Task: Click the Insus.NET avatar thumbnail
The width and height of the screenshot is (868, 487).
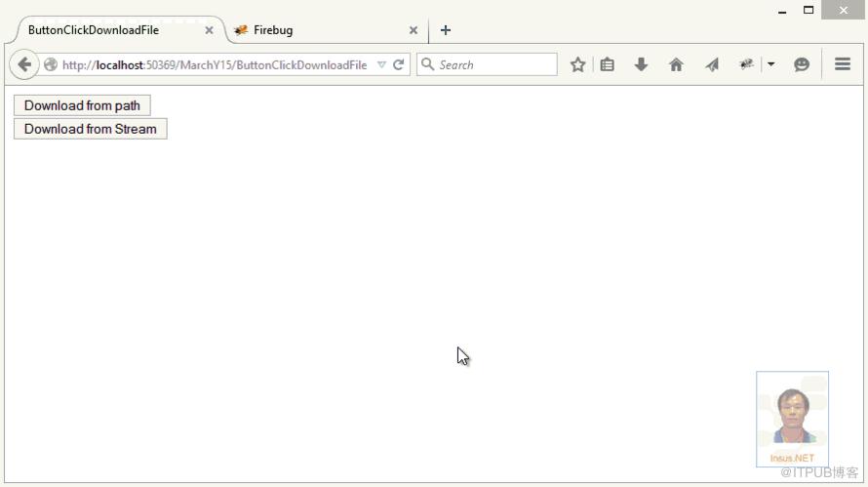Action: pyautogui.click(x=792, y=419)
